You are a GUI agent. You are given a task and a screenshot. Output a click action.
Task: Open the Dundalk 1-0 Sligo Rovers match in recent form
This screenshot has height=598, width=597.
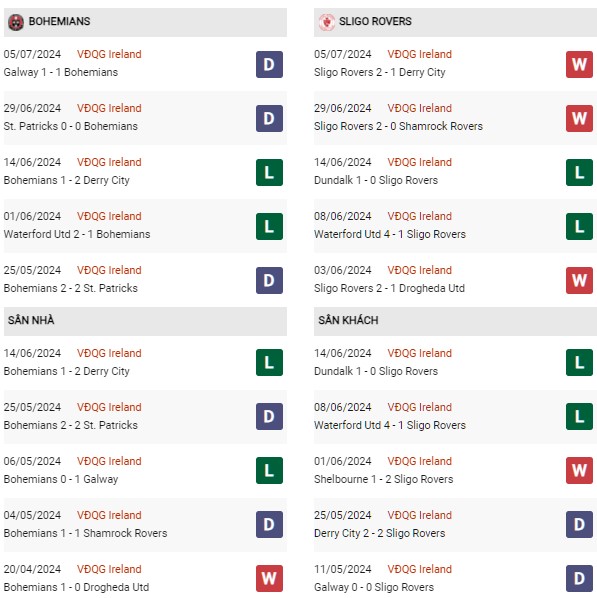(376, 180)
